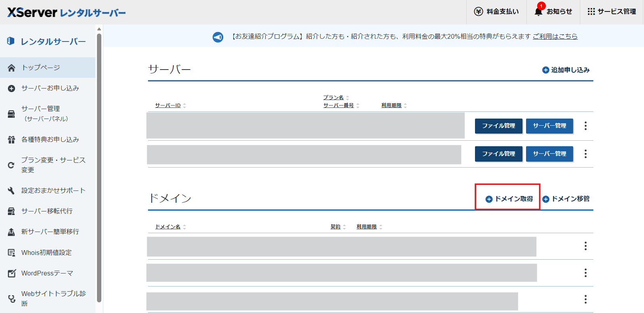
Task: Click サーバー管理 for the first server
Action: click(549, 126)
